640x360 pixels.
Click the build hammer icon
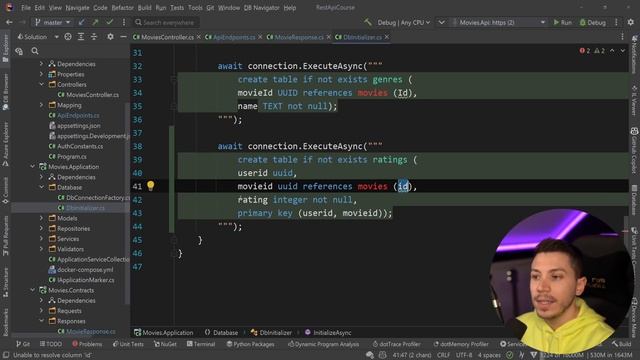(x=368, y=22)
